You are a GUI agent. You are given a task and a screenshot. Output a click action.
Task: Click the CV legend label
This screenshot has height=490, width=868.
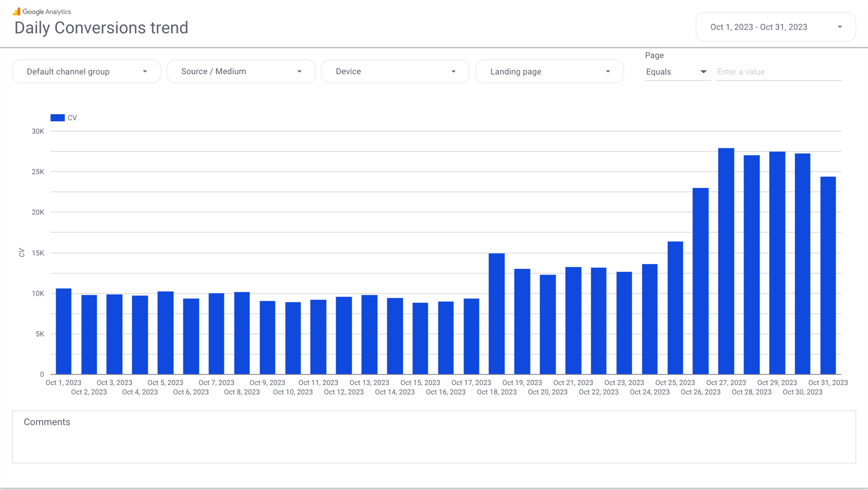click(72, 118)
